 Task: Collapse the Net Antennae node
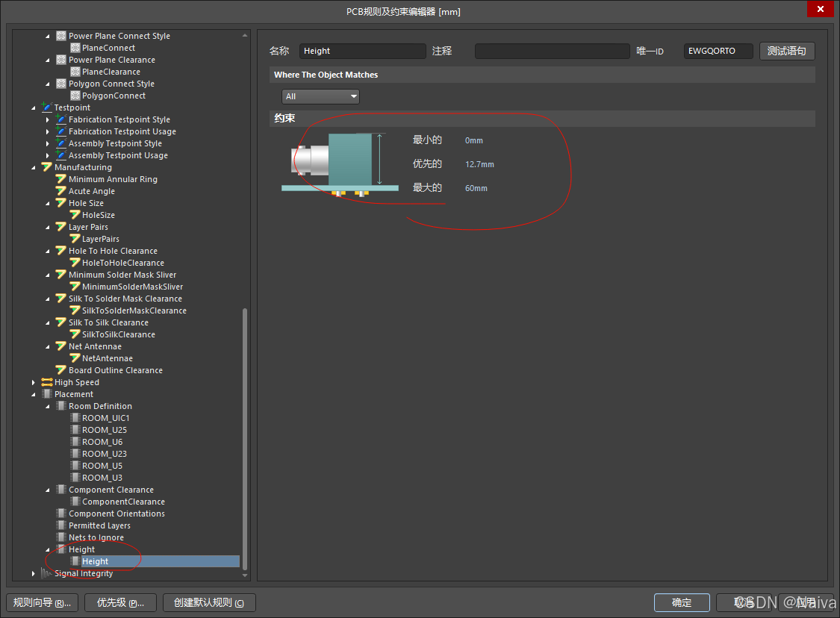point(47,347)
